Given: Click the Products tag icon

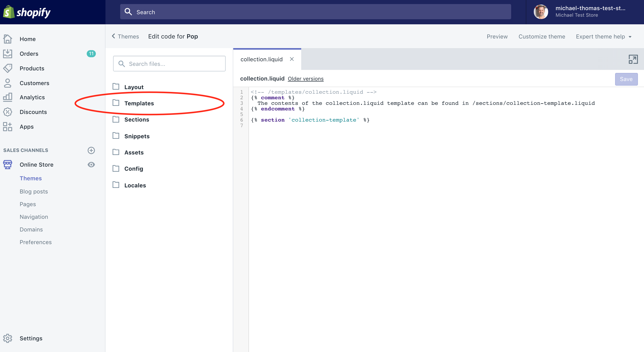Looking at the screenshot, I should pyautogui.click(x=8, y=68).
